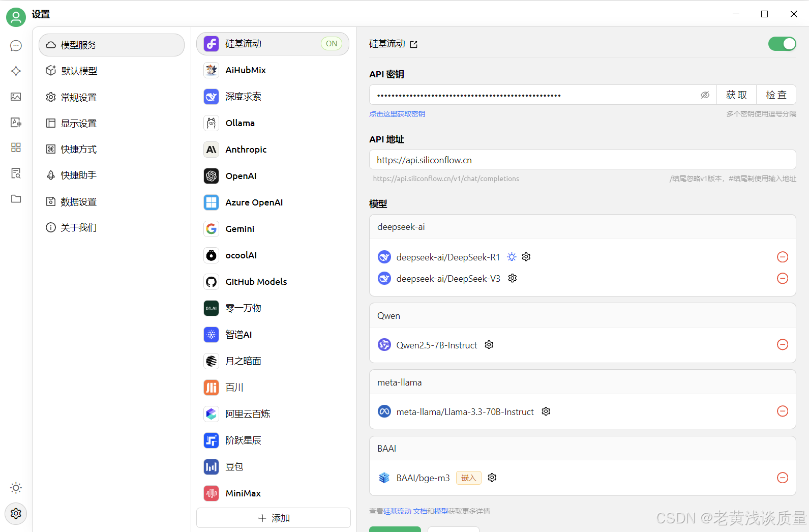Open settings gear for DeepSeek-V3 model
This screenshot has height=532, width=809.
click(513, 278)
